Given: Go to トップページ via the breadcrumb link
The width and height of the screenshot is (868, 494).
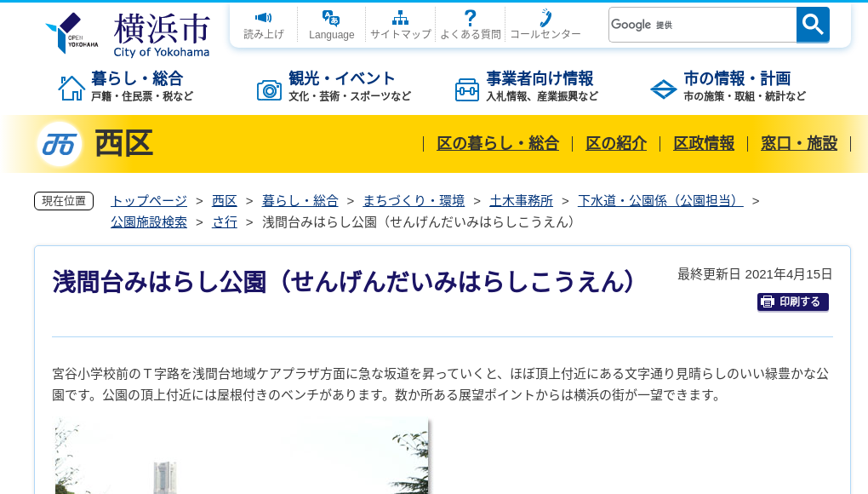Looking at the screenshot, I should pyautogui.click(x=147, y=201).
